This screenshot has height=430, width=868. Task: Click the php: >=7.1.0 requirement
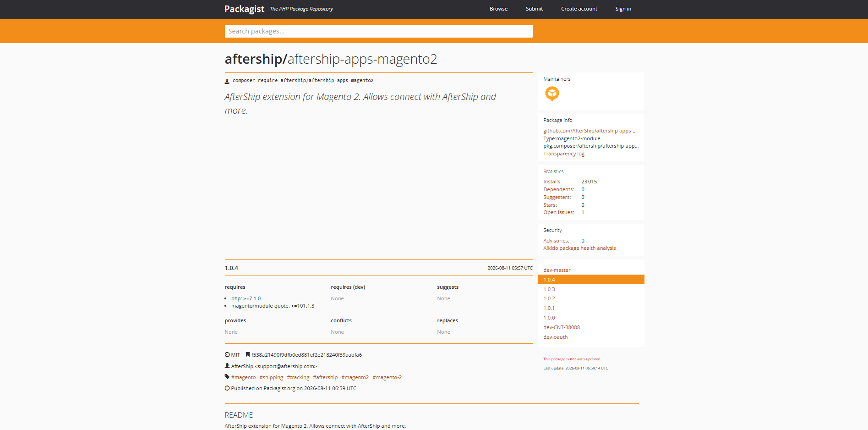[246, 298]
